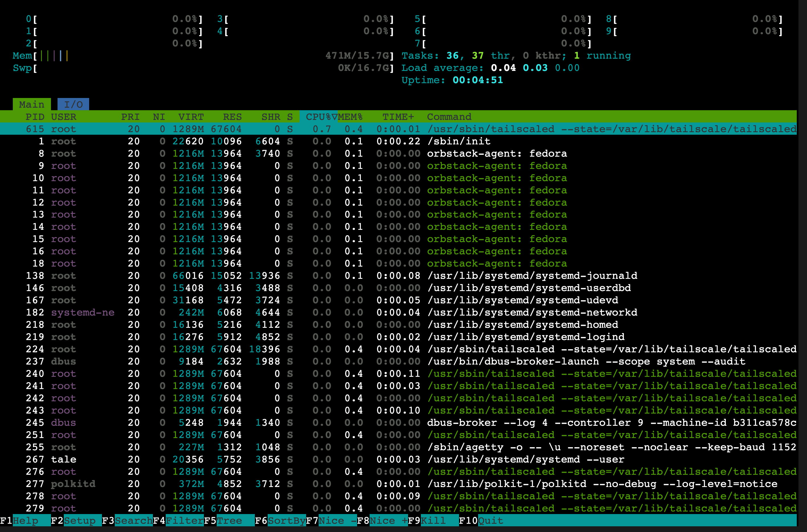Sort by the CPU% column header
This screenshot has width=807, height=532.
[x=318, y=117]
